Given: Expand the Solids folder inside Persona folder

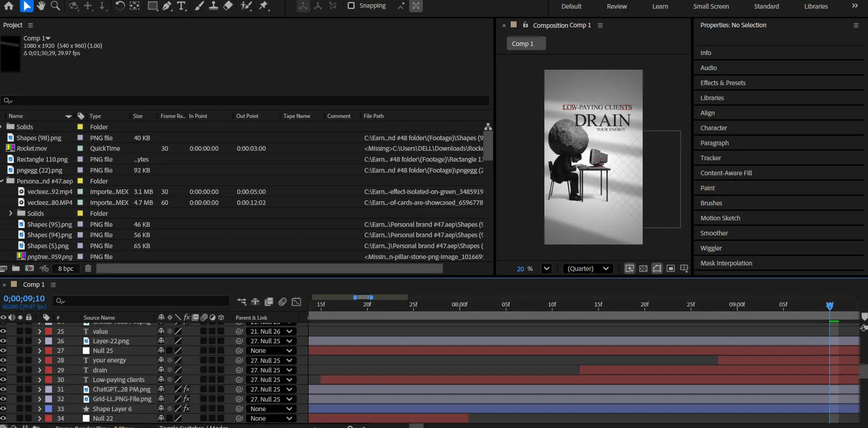Looking at the screenshot, I should pos(11,214).
